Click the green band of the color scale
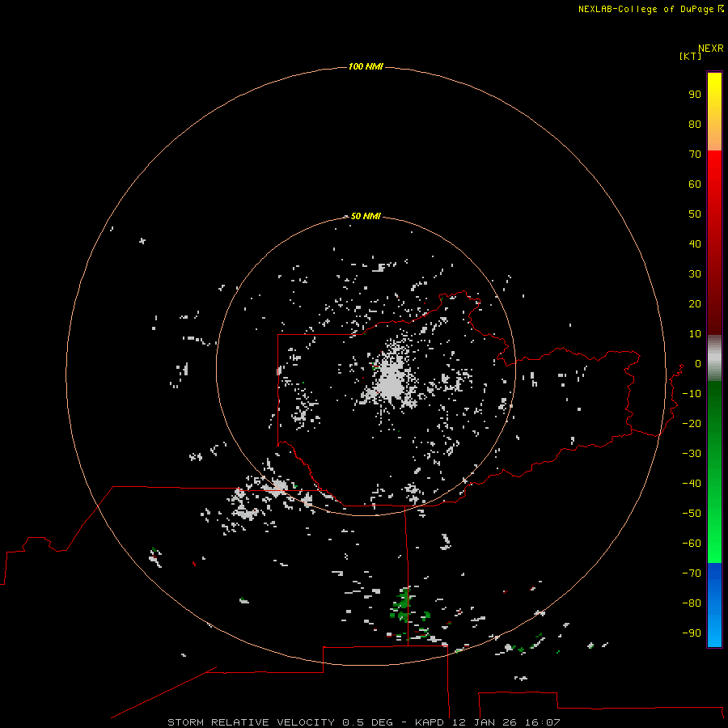The image size is (728, 728). 714,472
